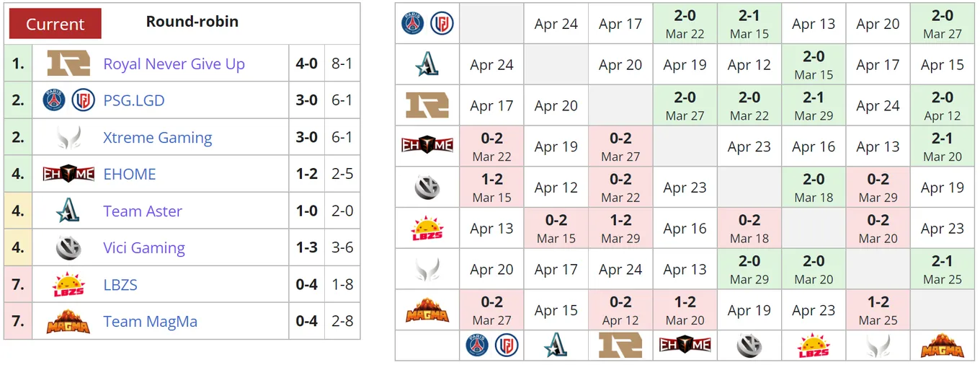The width and height of the screenshot is (980, 365).
Task: Click the Royal Never Give Up logo in standings
Action: tap(68, 63)
